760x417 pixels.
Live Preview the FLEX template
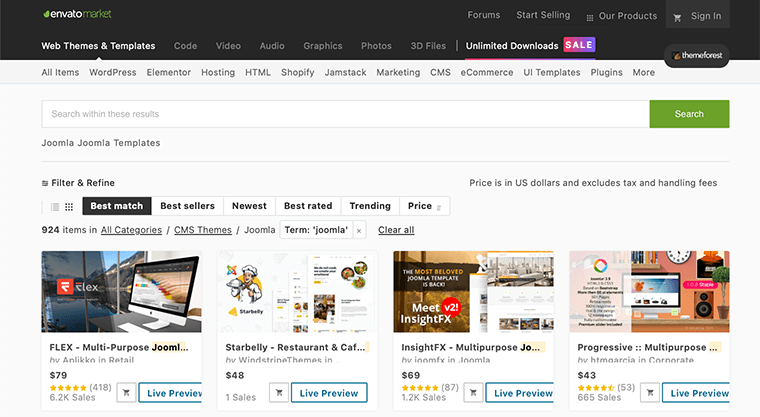[170, 393]
